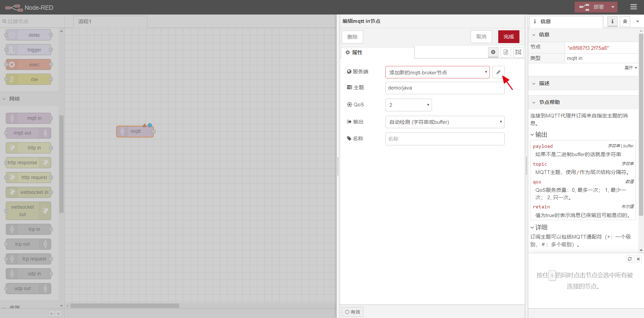Viewport: 644px width, 318px height.
Task: Click the 完成 done button
Action: point(509,37)
